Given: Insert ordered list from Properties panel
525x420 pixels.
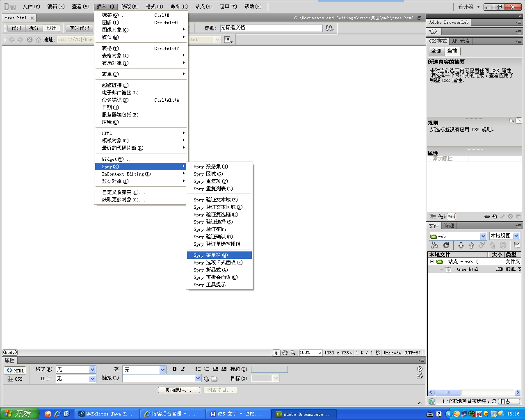Looking at the screenshot, I should tap(207, 369).
